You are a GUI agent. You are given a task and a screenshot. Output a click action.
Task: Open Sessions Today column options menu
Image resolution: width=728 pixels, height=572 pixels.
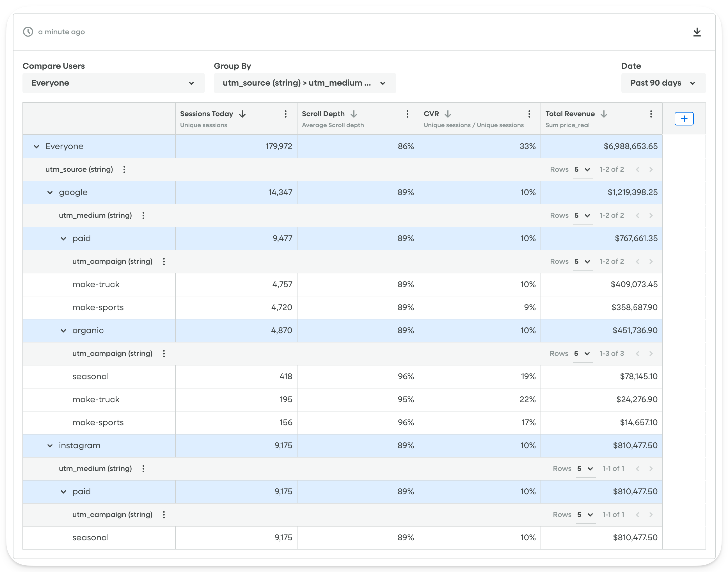[286, 114]
